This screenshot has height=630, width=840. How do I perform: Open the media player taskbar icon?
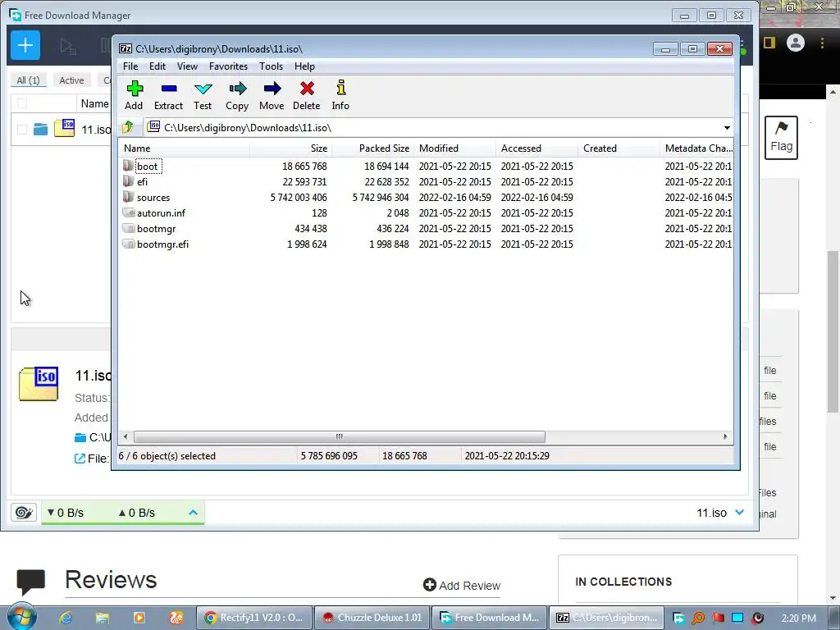tap(139, 618)
